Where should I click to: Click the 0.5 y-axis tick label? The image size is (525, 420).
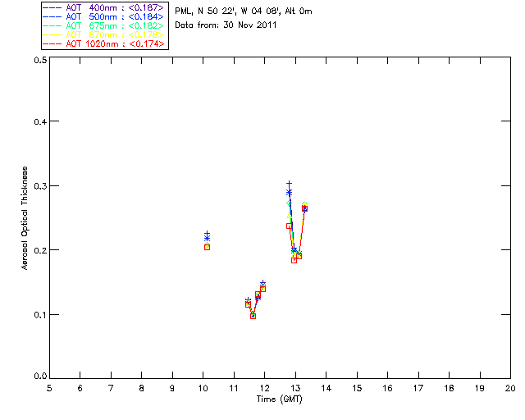tap(40, 60)
